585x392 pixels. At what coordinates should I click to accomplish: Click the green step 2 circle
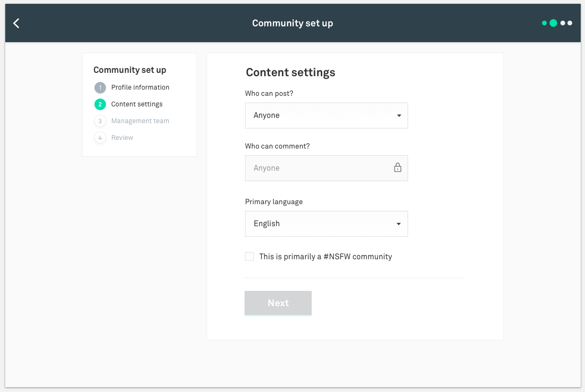pyautogui.click(x=100, y=104)
